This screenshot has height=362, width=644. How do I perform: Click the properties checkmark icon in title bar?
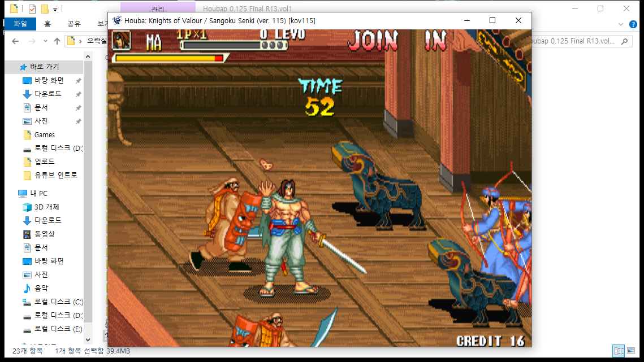tap(32, 8)
